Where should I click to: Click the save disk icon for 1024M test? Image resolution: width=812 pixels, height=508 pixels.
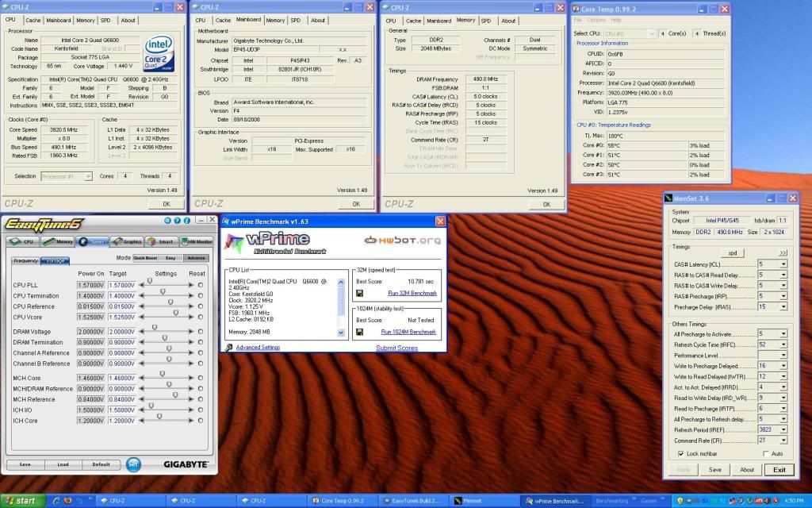tap(359, 333)
